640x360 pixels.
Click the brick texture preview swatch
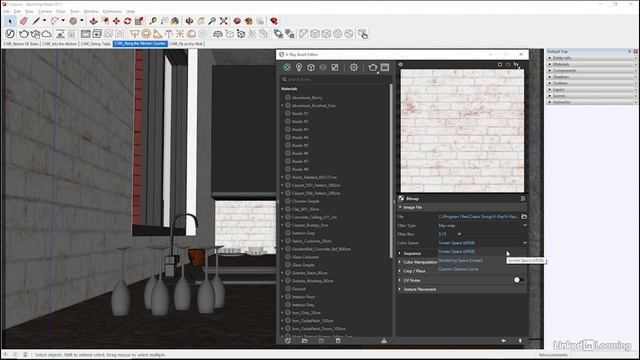[462, 131]
